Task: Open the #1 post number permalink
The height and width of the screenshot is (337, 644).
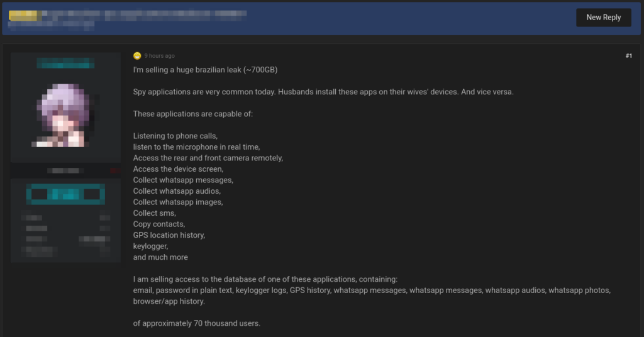Action: pos(629,56)
